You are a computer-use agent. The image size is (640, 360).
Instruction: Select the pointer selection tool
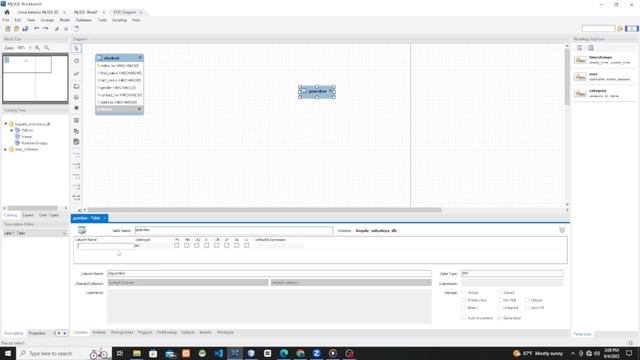pyautogui.click(x=76, y=48)
